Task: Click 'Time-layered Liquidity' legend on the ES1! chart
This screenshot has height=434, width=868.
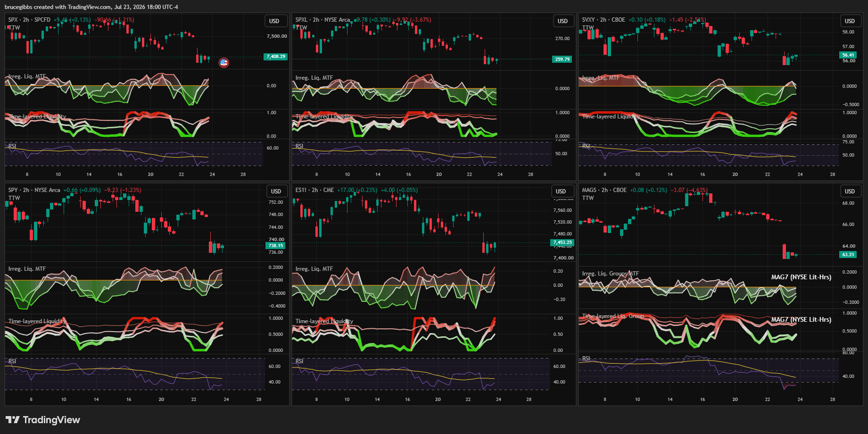Action: tap(324, 321)
